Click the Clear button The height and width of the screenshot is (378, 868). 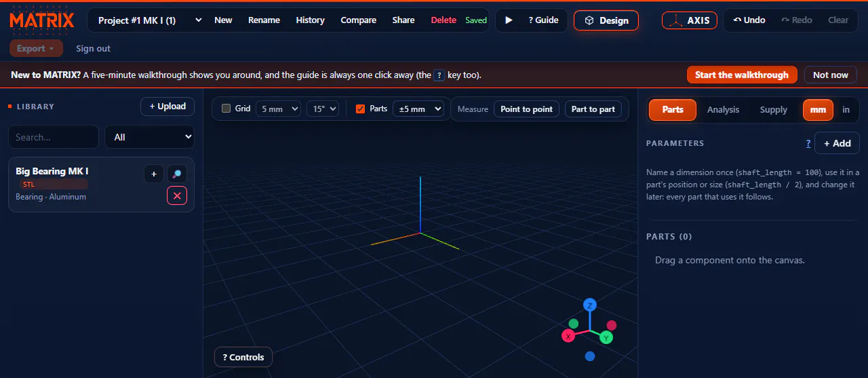pos(838,20)
